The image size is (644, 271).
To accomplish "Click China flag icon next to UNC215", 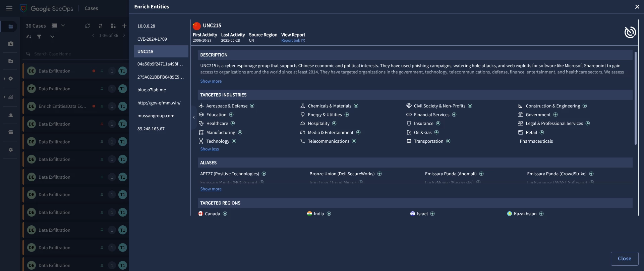I will click(x=197, y=26).
